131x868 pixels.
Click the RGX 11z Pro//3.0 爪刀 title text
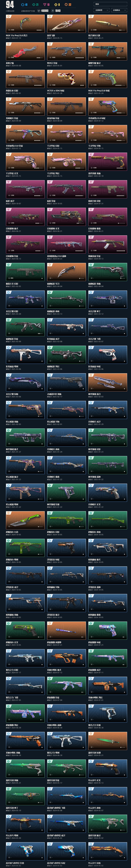click(x=17, y=35)
